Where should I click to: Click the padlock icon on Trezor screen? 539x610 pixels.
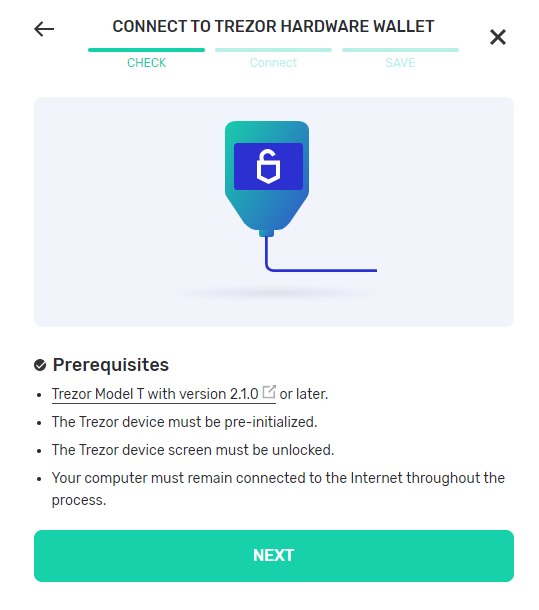268,166
